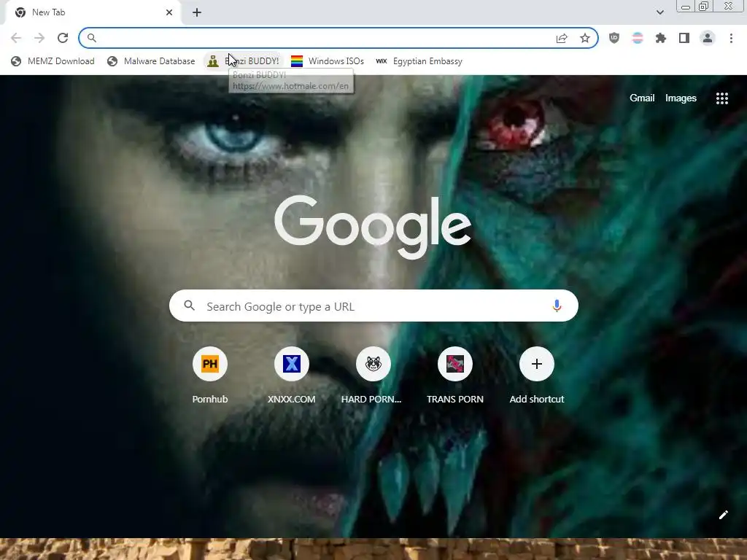Open the profile avatar menu
Screen dimensions: 747x560
point(708,38)
